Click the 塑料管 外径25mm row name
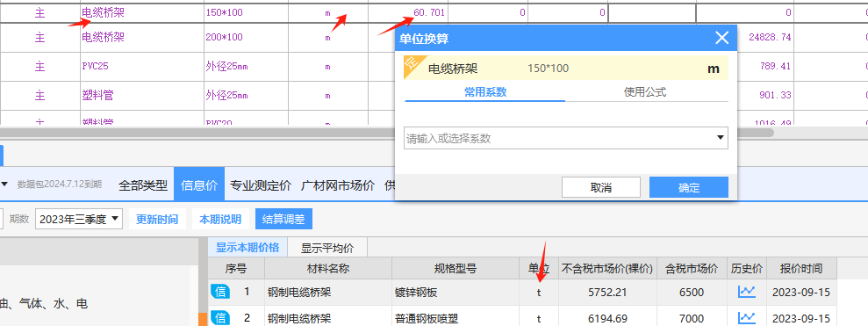Image resolution: width=868 pixels, height=326 pixels. (x=141, y=96)
